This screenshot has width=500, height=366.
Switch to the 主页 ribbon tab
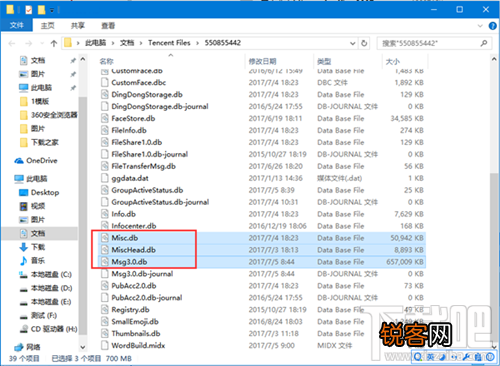47,26
